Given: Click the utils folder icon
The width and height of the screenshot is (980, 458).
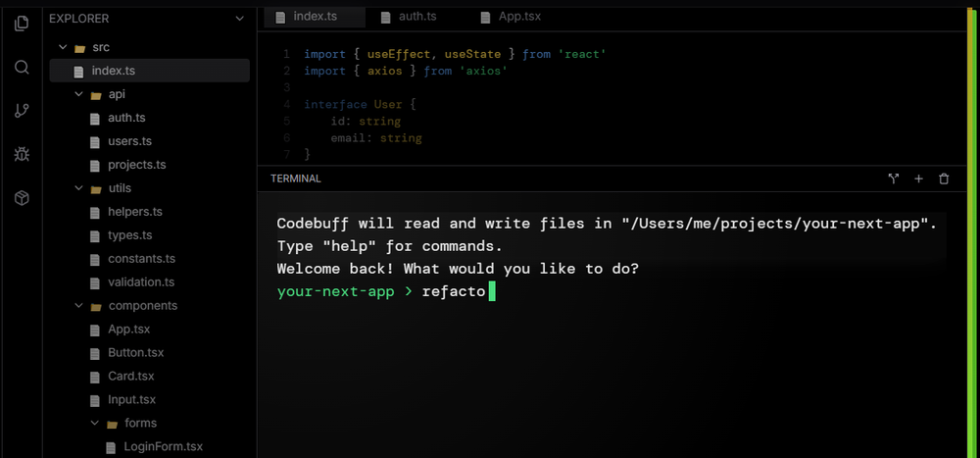Looking at the screenshot, I should 96,189.
